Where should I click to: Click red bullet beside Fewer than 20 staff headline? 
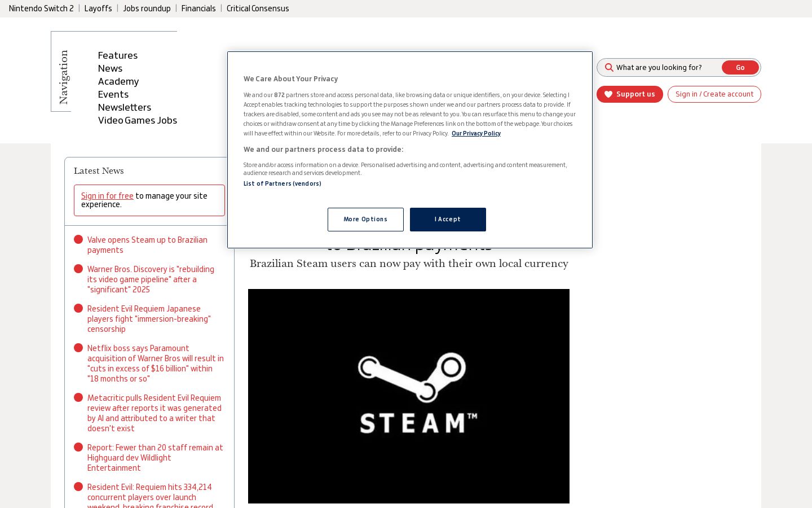pos(78,447)
